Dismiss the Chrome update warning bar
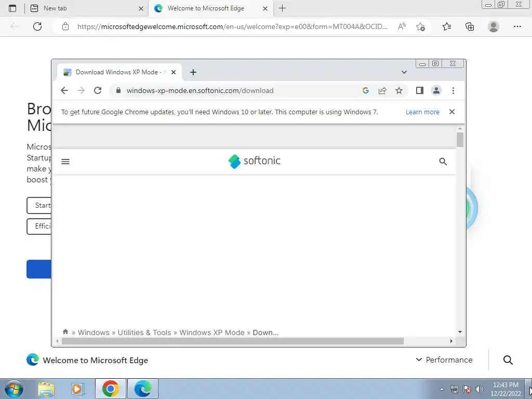This screenshot has height=399, width=532. pyautogui.click(x=452, y=112)
